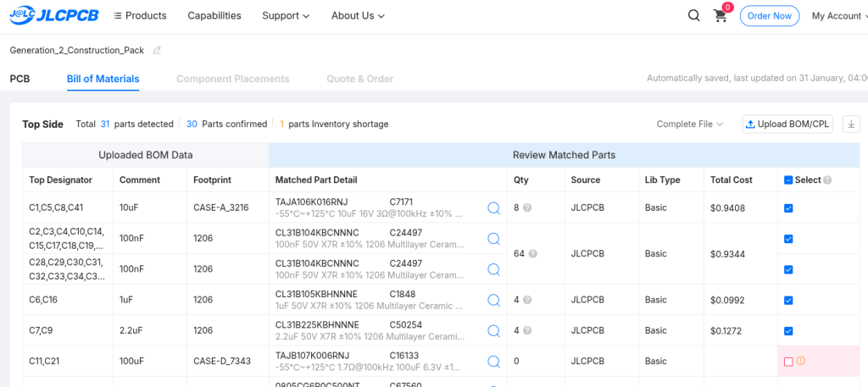Expand the Complete File dropdown

click(x=690, y=124)
